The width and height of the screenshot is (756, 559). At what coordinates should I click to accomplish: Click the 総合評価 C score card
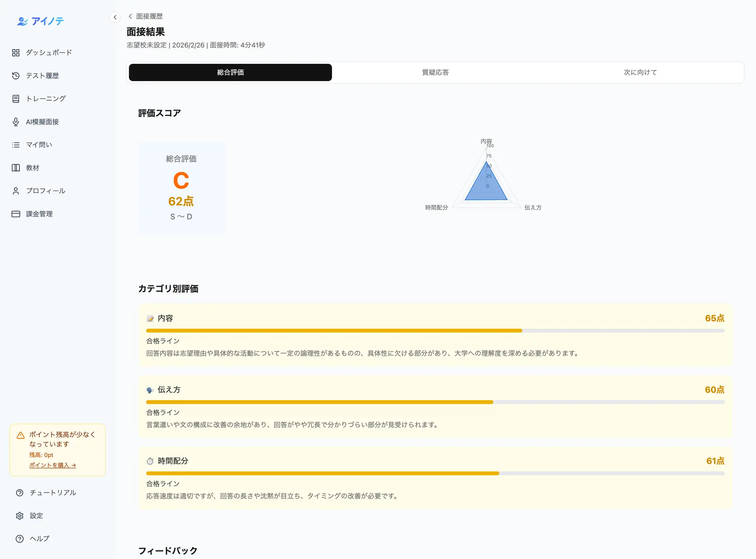(x=181, y=188)
